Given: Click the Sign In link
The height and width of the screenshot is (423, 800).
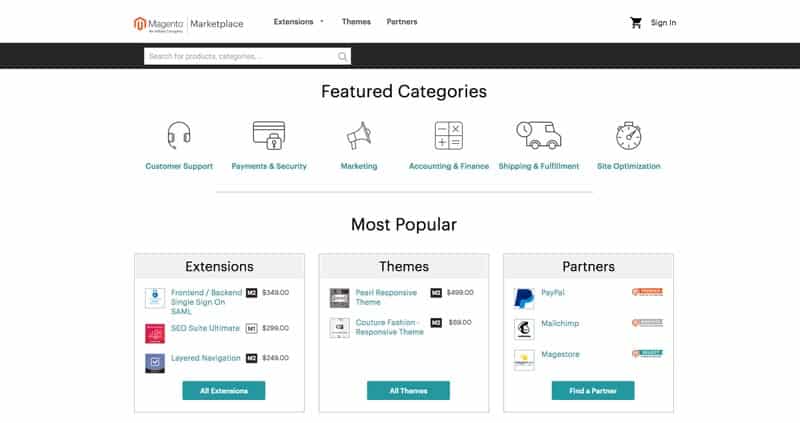Looking at the screenshot, I should pyautogui.click(x=663, y=22).
